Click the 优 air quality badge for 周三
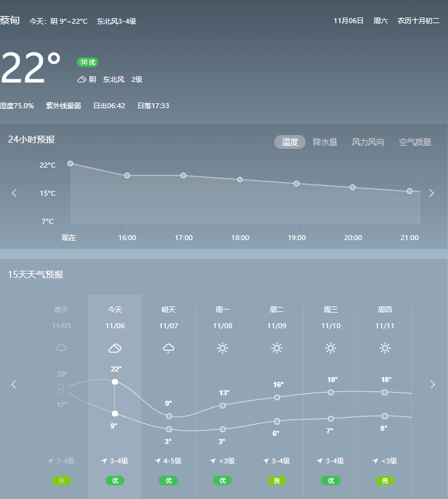 [331, 480]
